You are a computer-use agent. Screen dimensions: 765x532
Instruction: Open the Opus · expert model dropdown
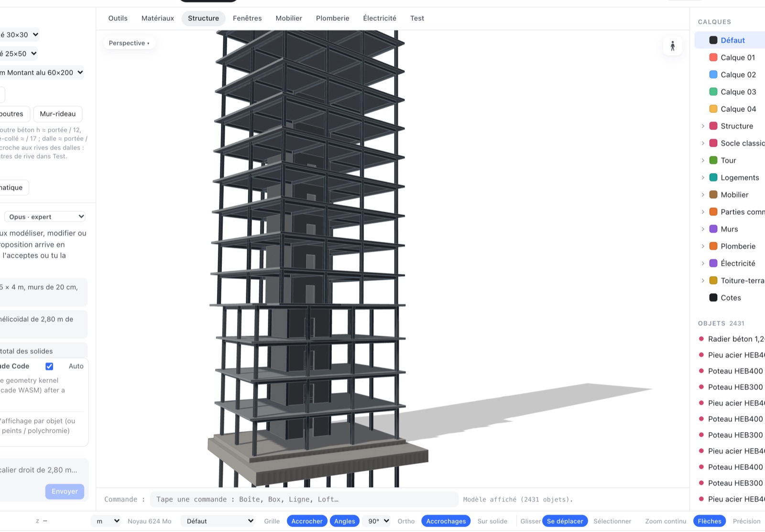click(45, 217)
